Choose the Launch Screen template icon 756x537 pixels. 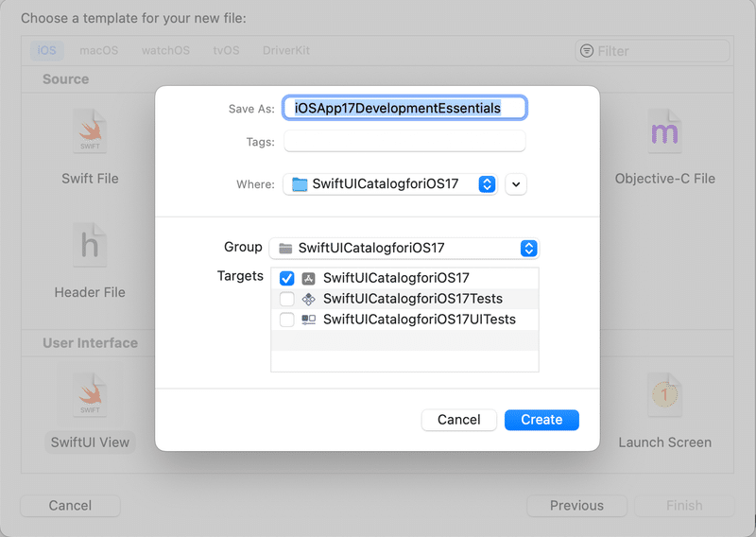(664, 395)
